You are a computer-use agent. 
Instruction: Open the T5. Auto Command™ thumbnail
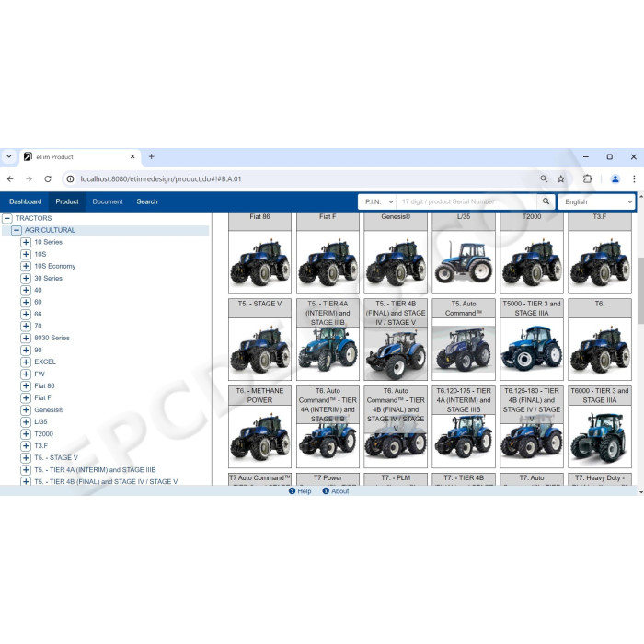tap(464, 349)
